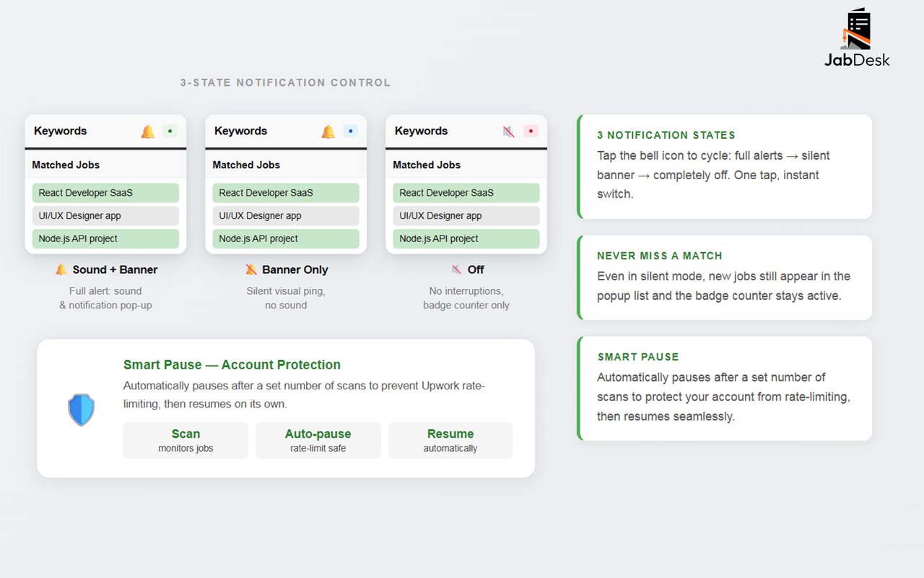Select the 3 Notification States info panel

coord(725,166)
